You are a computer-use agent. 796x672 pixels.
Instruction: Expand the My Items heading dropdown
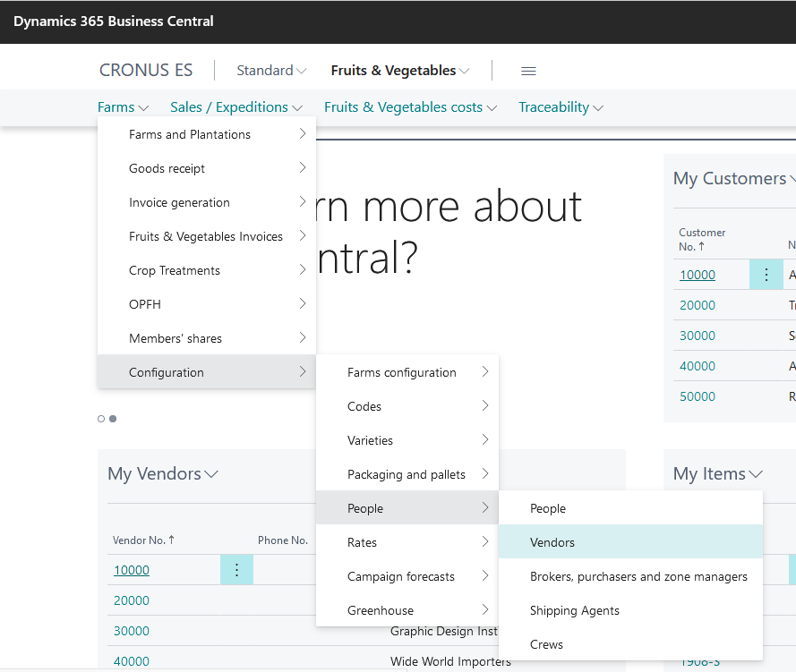click(718, 473)
